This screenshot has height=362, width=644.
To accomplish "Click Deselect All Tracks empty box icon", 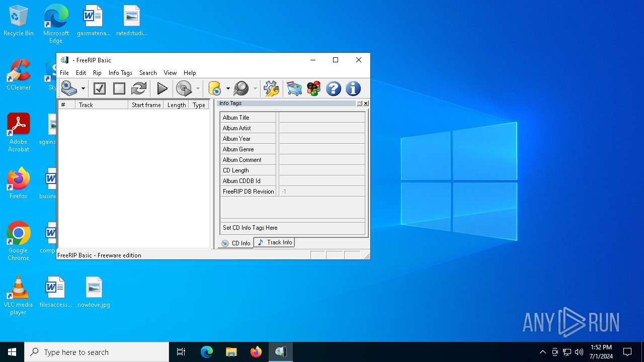I will pos(119,88).
